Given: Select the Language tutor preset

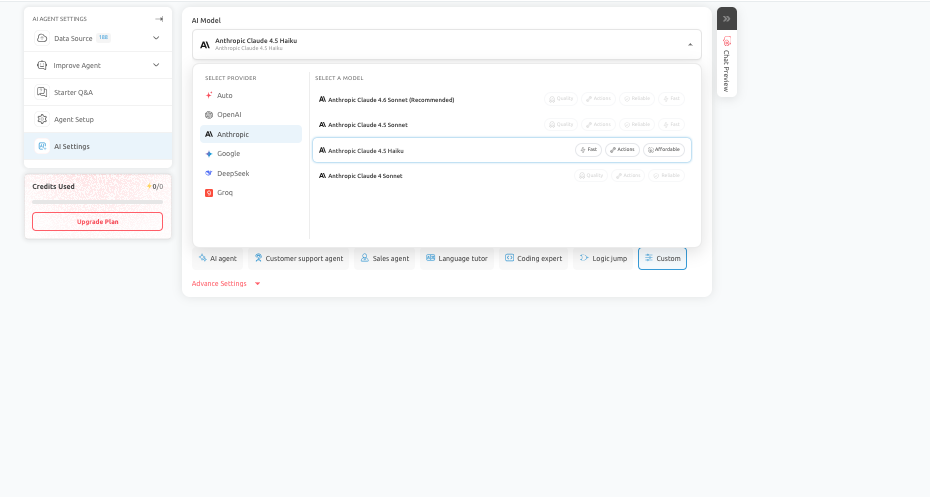Looking at the screenshot, I should click(457, 258).
